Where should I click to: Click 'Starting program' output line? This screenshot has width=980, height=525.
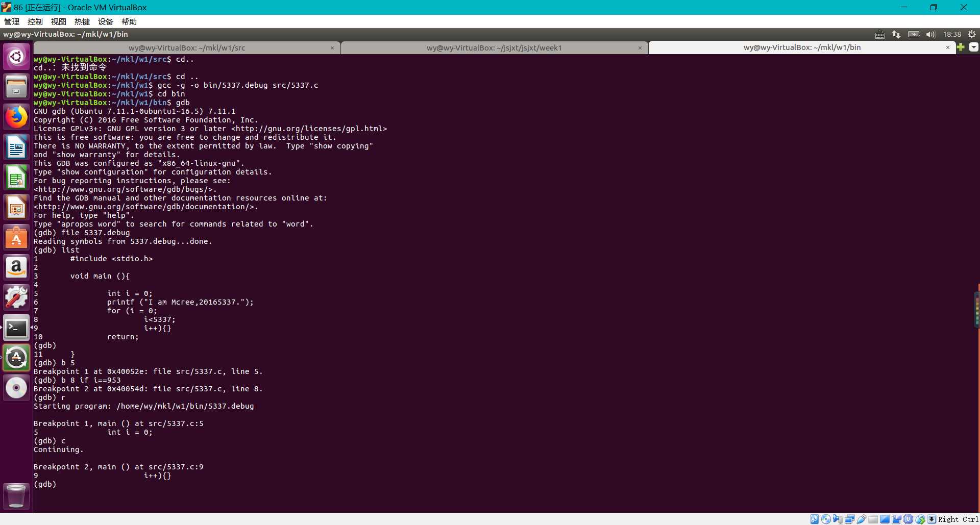(x=143, y=406)
